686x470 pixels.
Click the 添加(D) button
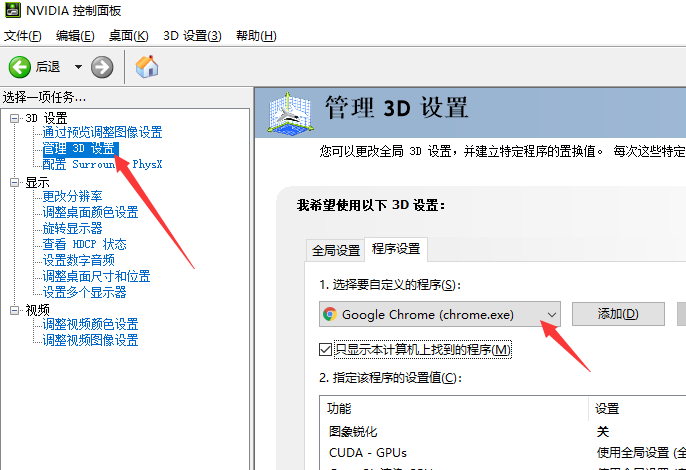click(x=618, y=314)
